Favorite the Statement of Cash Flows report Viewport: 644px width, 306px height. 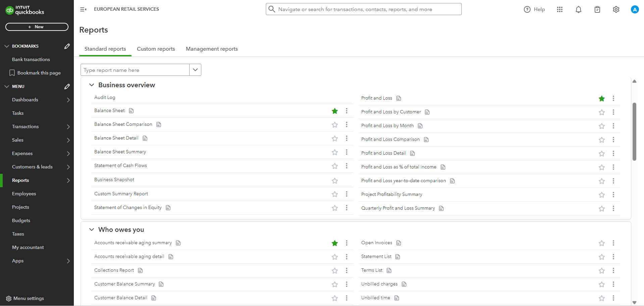click(335, 166)
